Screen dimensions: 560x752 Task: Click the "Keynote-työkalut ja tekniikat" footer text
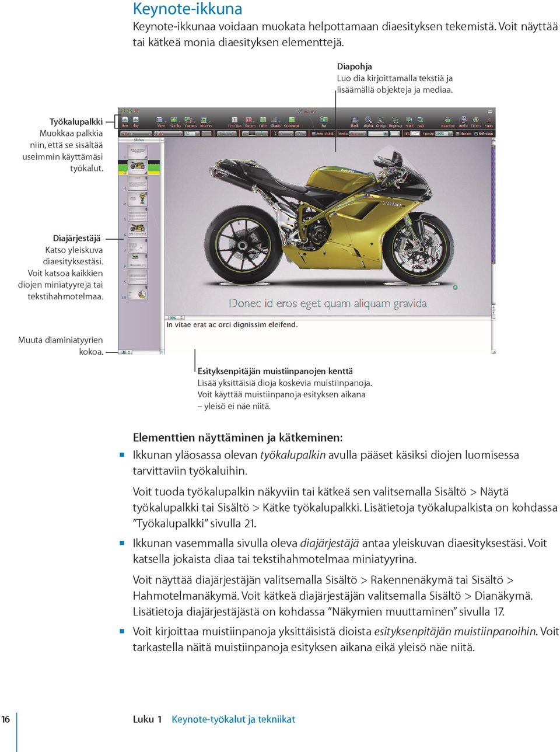233,719
